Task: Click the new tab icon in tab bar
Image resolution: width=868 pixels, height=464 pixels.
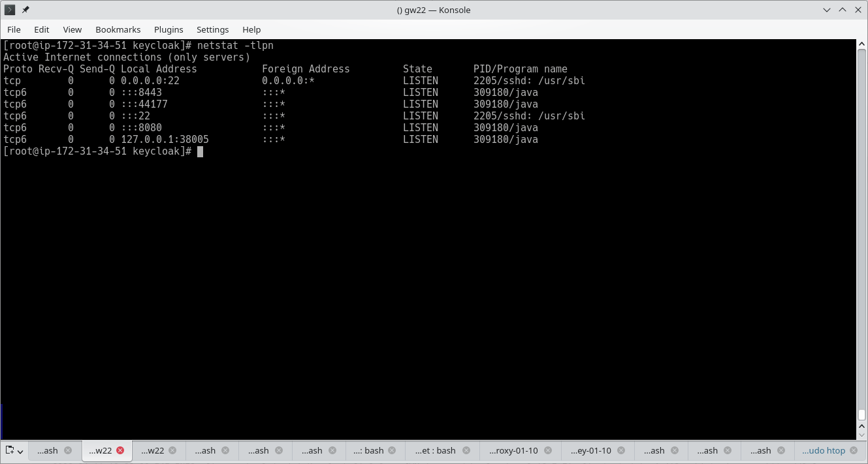Action: point(10,450)
